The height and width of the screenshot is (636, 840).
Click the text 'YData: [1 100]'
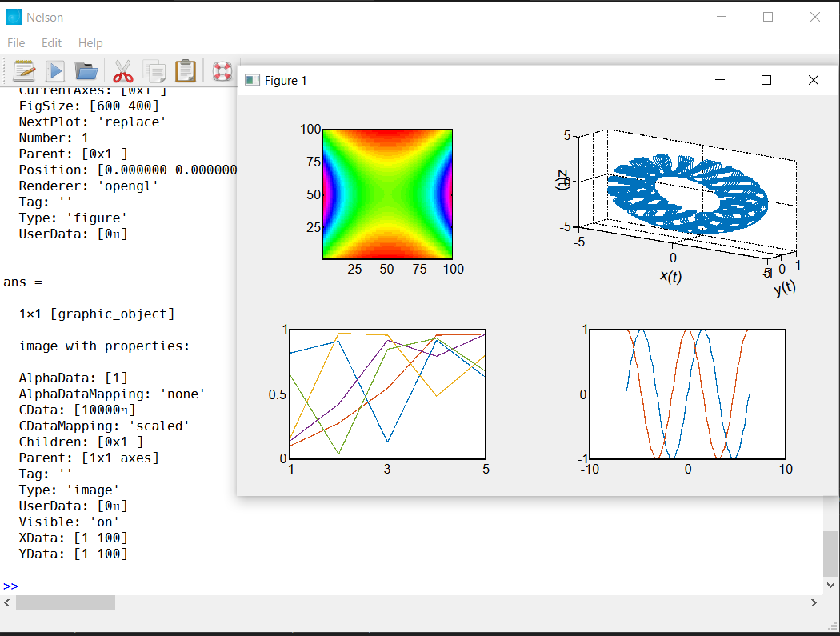tap(74, 554)
